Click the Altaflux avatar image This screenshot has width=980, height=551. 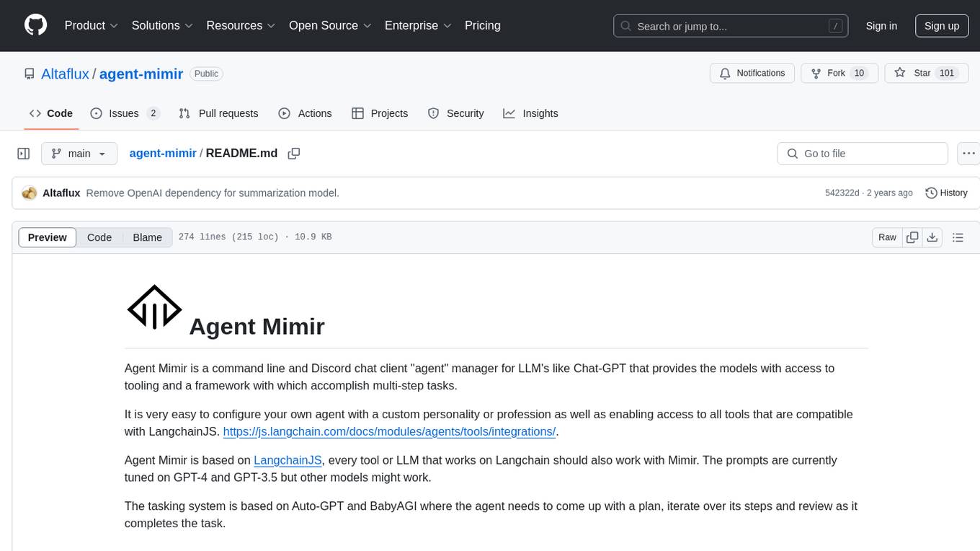[x=30, y=193]
